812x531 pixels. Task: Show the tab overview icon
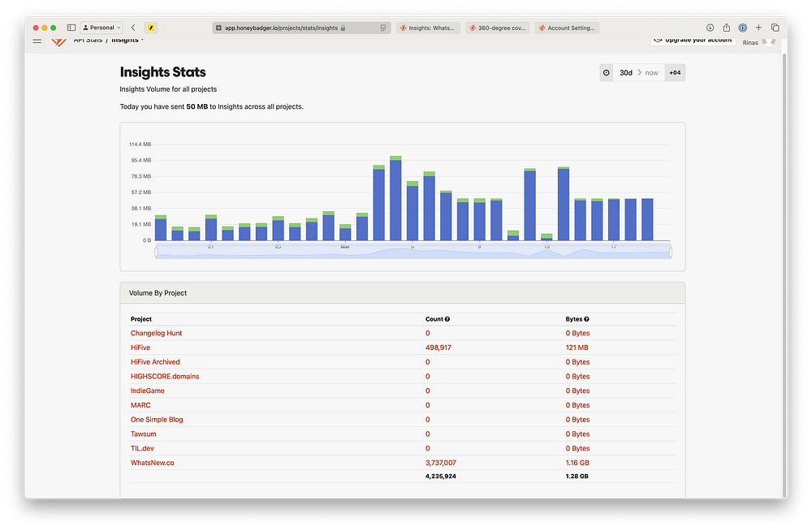coord(775,28)
